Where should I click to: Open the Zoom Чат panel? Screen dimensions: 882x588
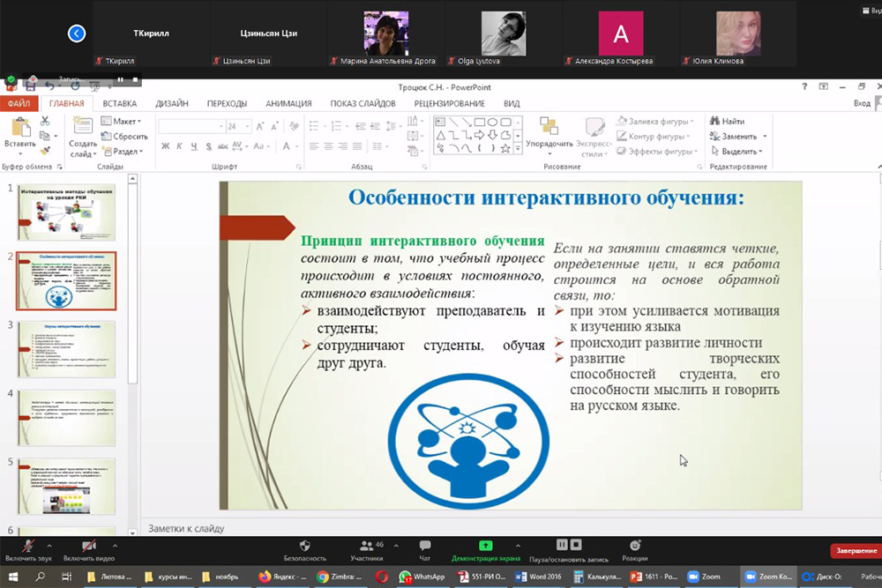(x=425, y=547)
